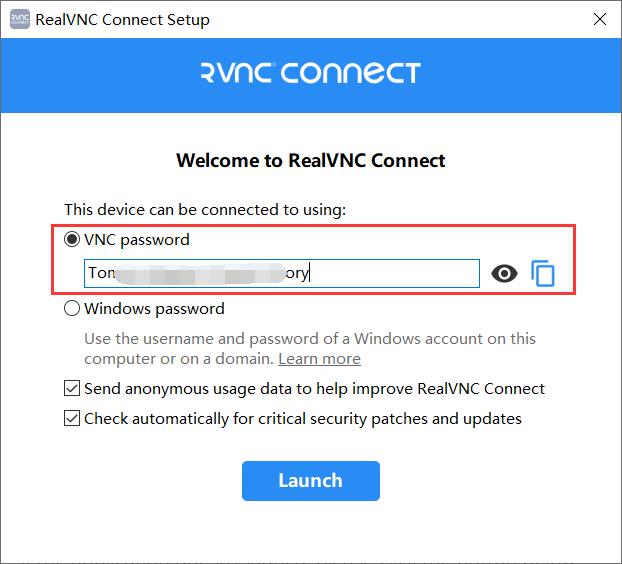622x564 pixels.
Task: Click the 'Windows password' option label
Action: click(x=154, y=309)
